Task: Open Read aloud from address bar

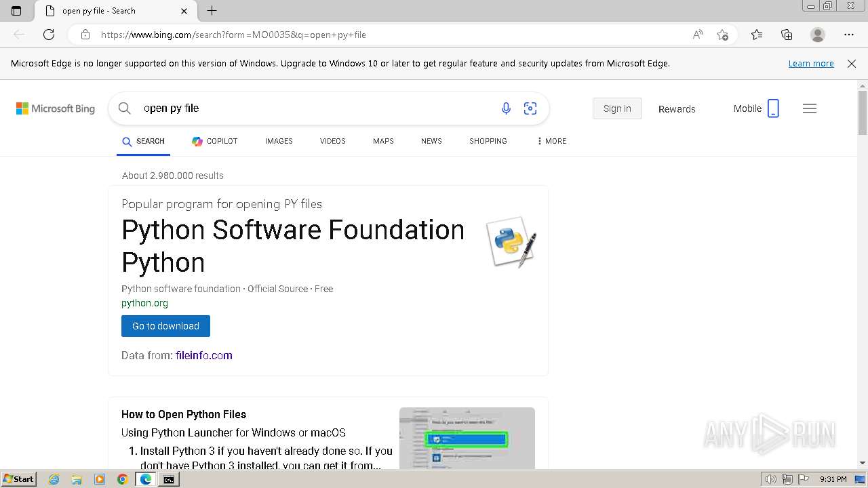Action: tap(698, 35)
